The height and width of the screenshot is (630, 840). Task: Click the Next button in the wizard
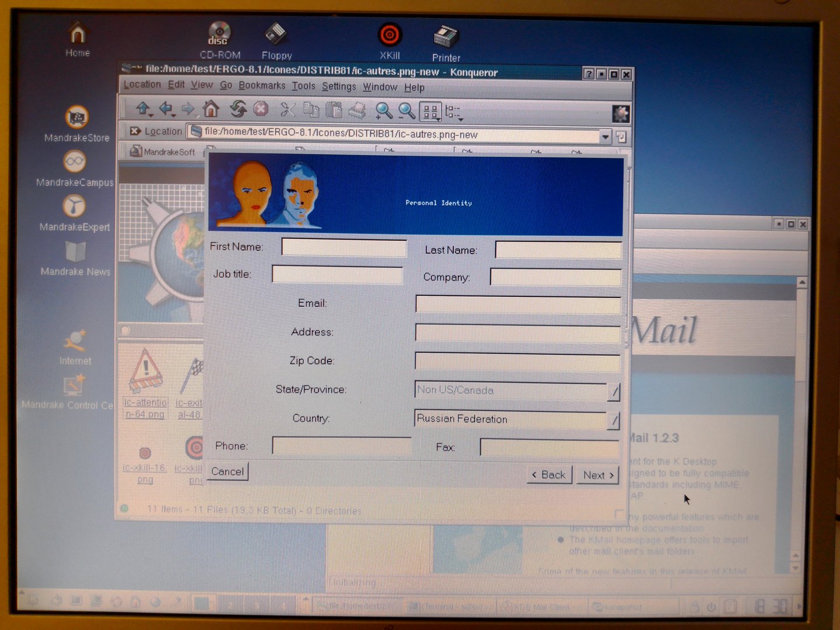[598, 475]
